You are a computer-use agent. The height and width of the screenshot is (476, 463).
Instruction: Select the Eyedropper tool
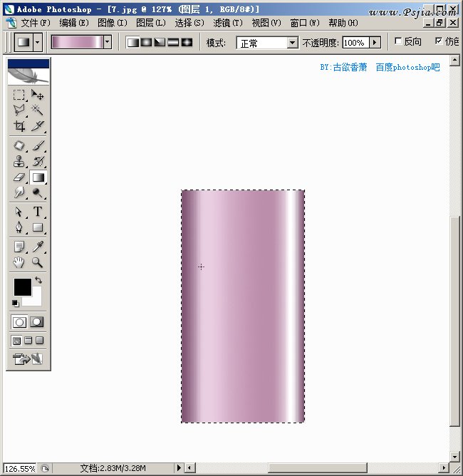click(x=38, y=247)
